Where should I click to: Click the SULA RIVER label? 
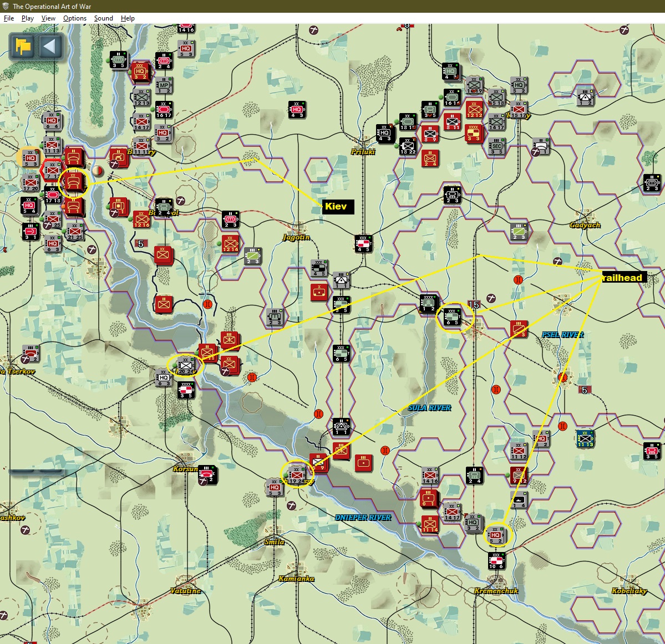pos(429,407)
